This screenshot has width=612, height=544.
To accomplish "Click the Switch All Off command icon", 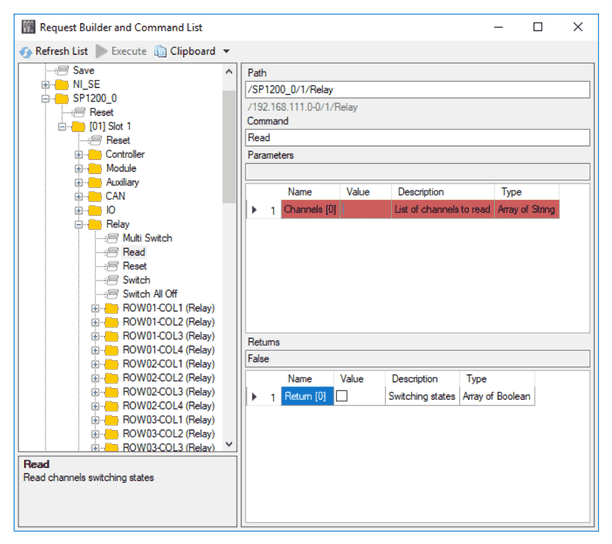I will [112, 294].
